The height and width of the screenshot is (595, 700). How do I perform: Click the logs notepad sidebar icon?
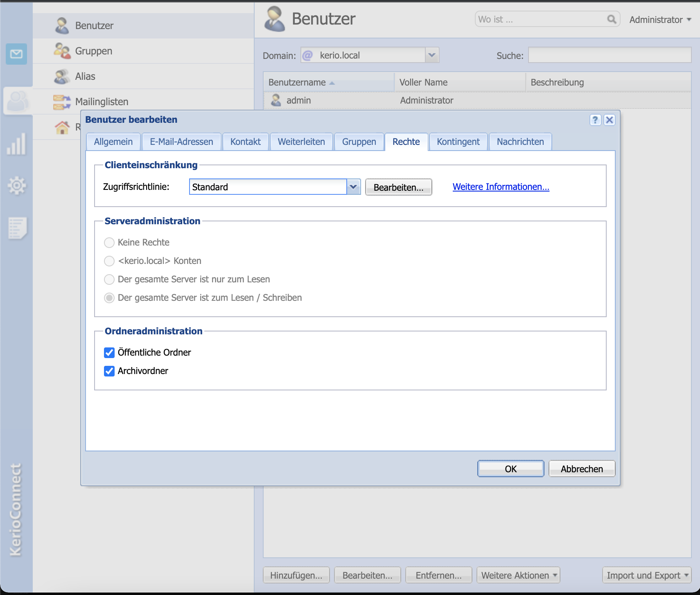point(17,228)
